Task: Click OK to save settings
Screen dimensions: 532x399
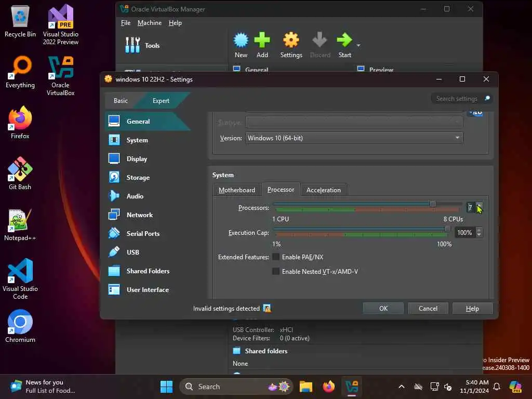Action: coord(383,308)
